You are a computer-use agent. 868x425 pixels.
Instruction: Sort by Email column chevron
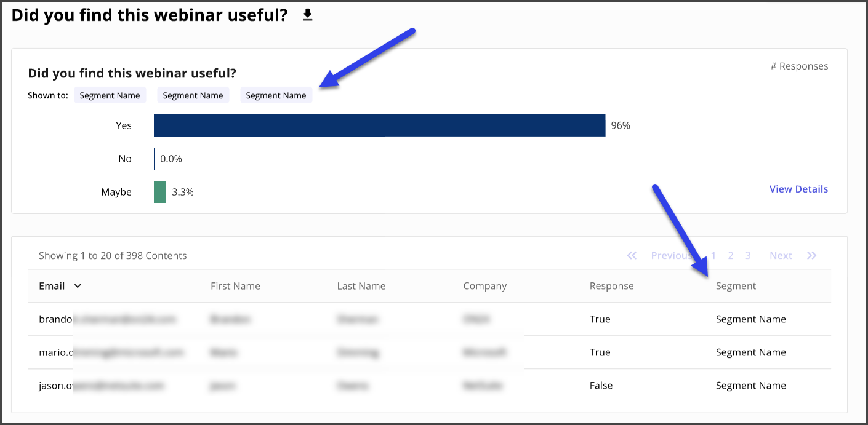(78, 286)
